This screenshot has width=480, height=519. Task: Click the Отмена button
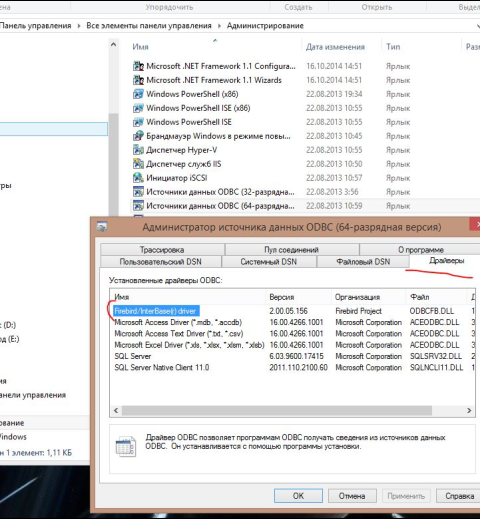pyautogui.click(x=352, y=496)
